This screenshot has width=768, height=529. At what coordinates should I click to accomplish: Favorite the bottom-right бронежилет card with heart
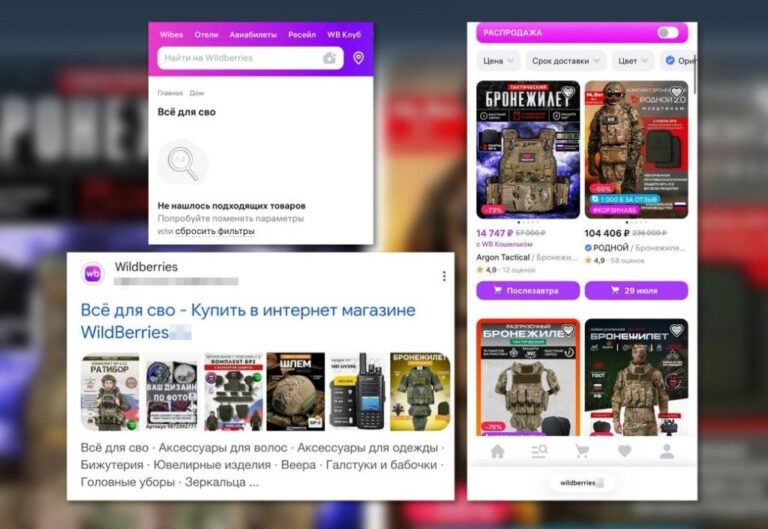tap(676, 331)
